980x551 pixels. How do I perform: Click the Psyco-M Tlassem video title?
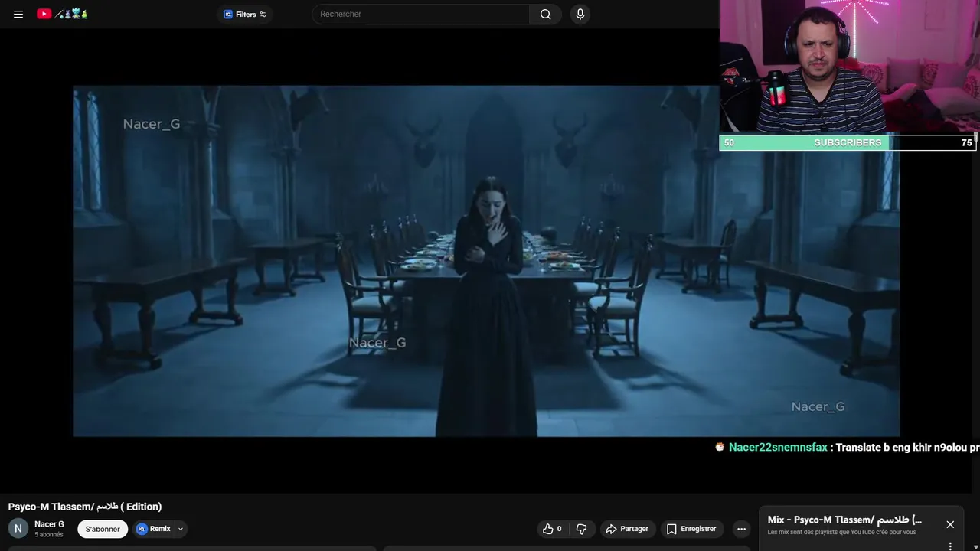(85, 507)
